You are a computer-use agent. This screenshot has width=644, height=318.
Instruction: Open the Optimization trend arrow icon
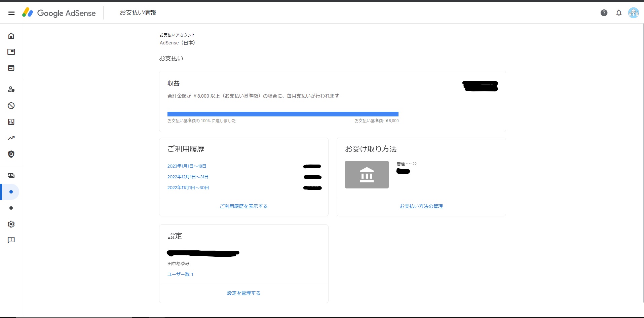coord(11,138)
